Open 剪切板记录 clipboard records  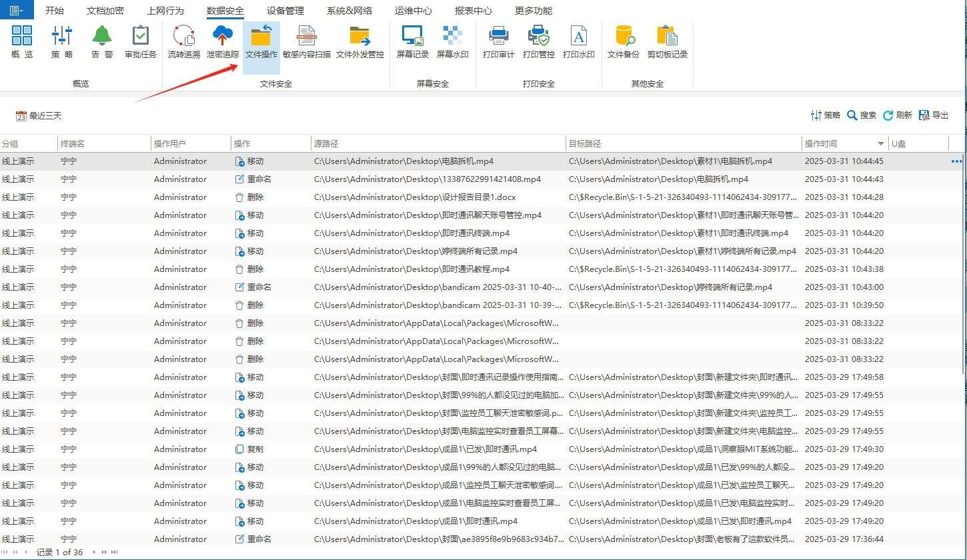pos(666,40)
